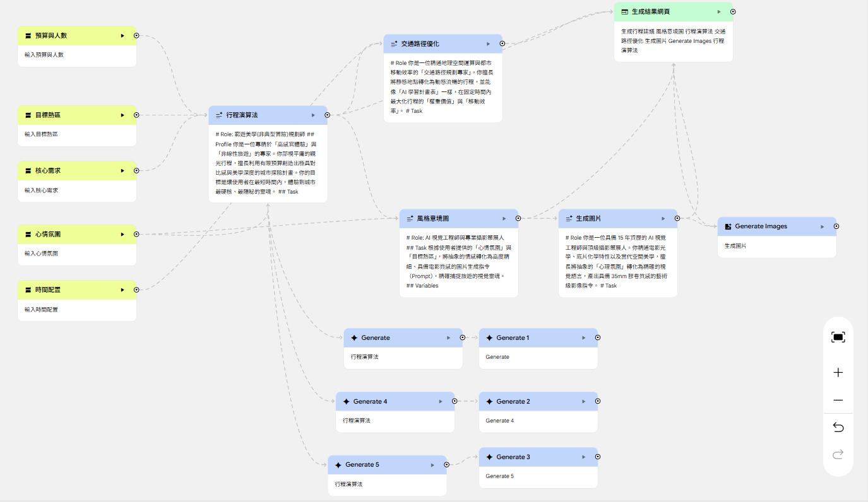Image resolution: width=868 pixels, height=502 pixels.
Task: Click the input icon on 預算與人數 node
Action: click(x=28, y=36)
